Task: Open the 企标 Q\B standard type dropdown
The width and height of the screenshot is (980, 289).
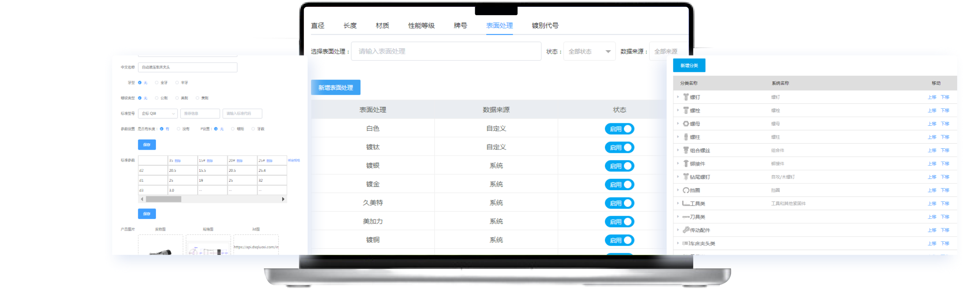Action: pos(158,113)
